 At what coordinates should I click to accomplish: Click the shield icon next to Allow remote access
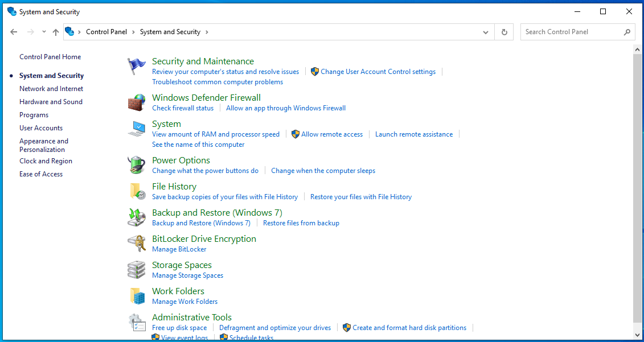click(x=296, y=134)
